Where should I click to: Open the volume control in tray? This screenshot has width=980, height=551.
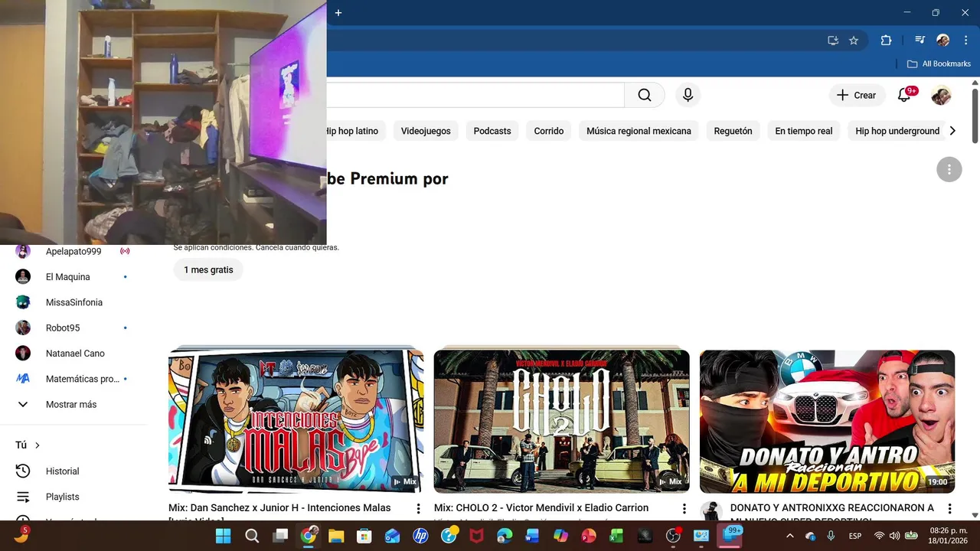point(894,536)
